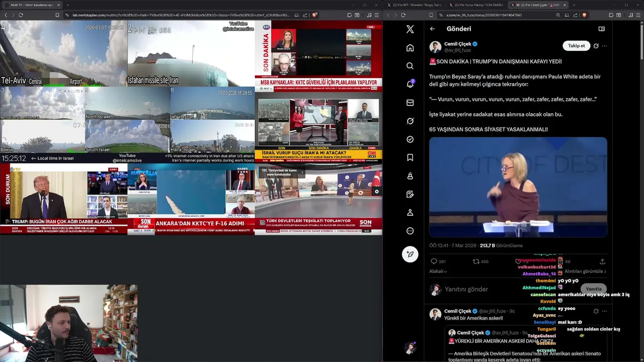Screen dimensions: 644x362
Task: Share the post with upload arrow icon
Action: point(602,261)
